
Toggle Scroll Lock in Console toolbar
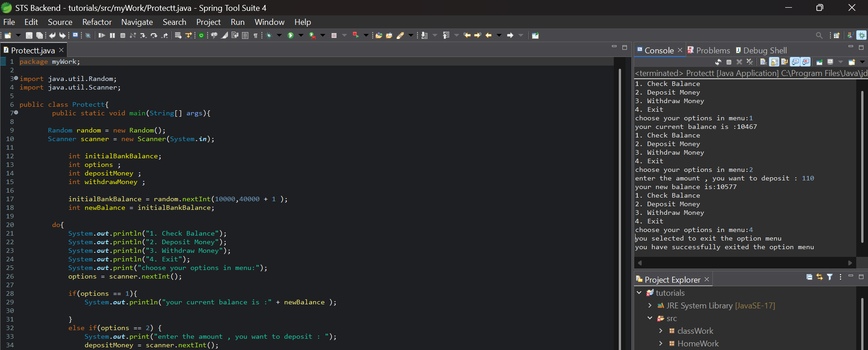pos(774,62)
